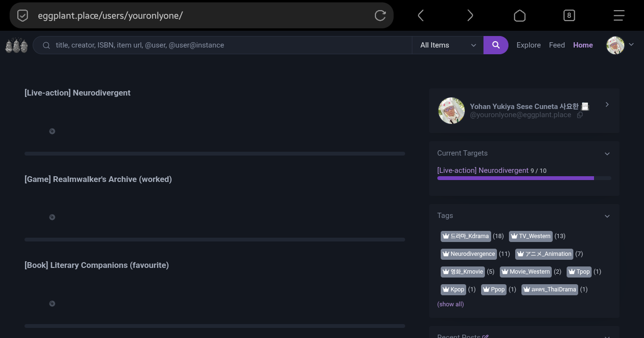Copy the @youronlyone@eggplant.place handle
This screenshot has width=644, height=338.
click(x=580, y=115)
